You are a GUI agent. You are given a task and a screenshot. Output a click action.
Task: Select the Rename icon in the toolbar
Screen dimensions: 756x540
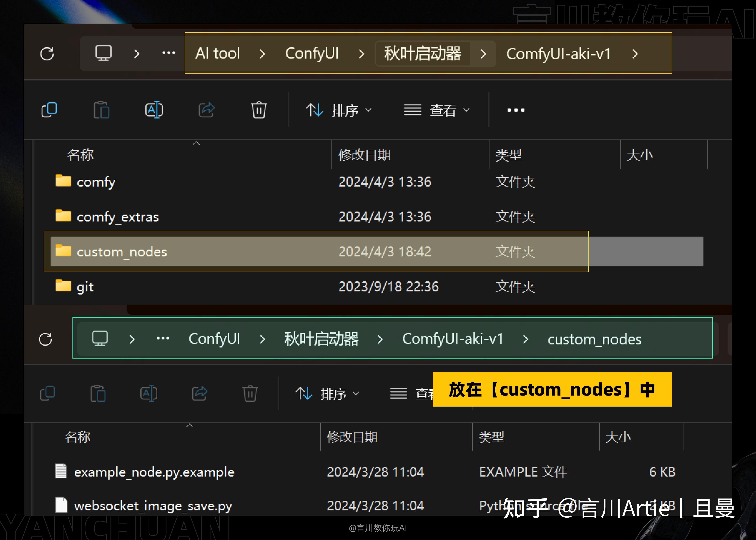154,110
